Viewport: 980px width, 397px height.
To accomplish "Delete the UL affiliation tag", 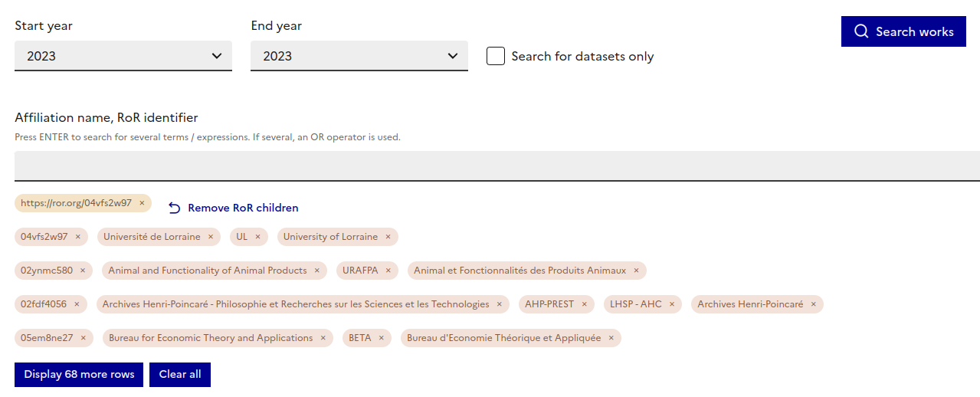I will click(x=257, y=237).
